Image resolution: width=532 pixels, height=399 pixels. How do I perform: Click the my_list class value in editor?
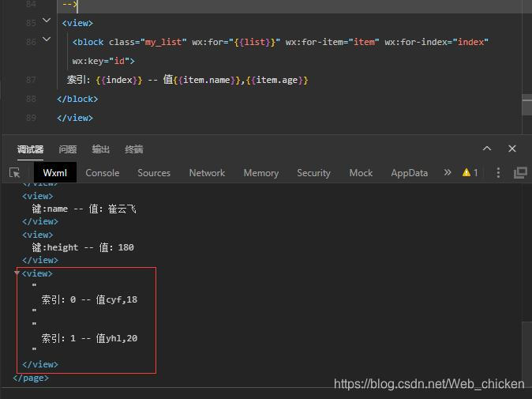163,42
